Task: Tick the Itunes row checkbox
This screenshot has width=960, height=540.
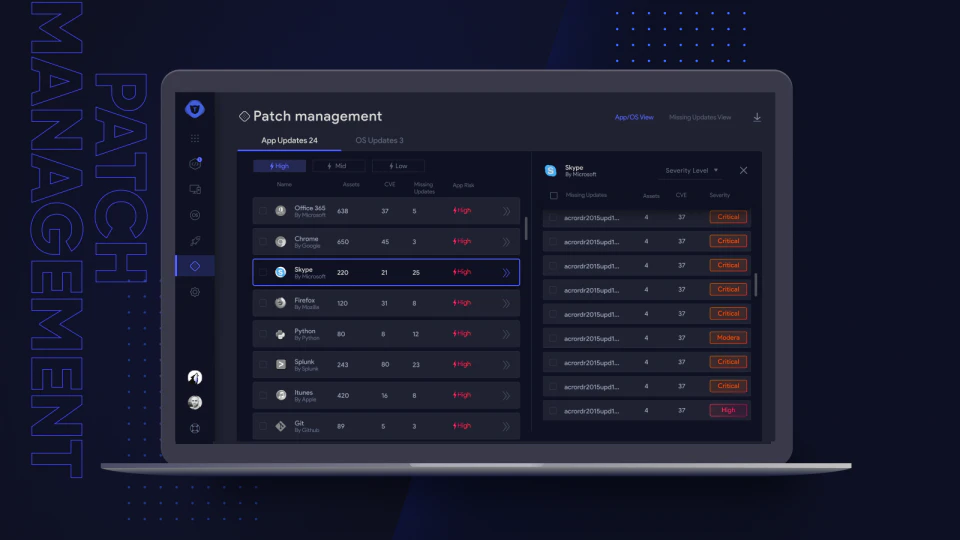Action: [263, 395]
